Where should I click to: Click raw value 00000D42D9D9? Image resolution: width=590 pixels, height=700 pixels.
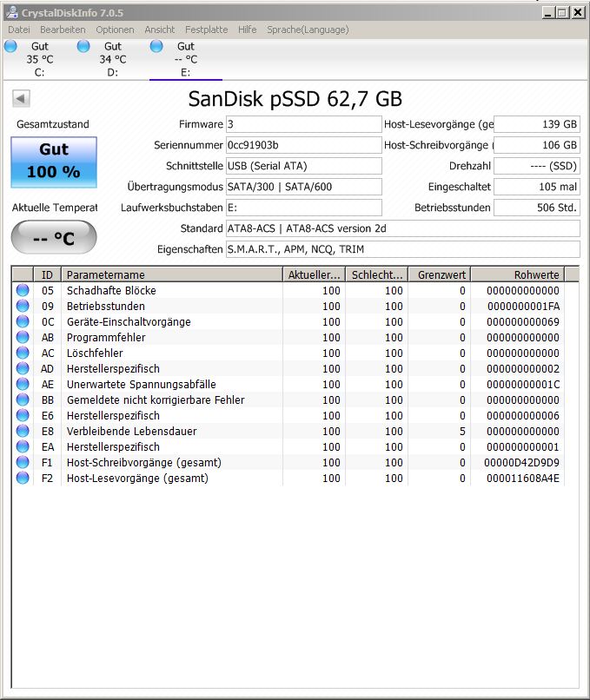pos(521,463)
